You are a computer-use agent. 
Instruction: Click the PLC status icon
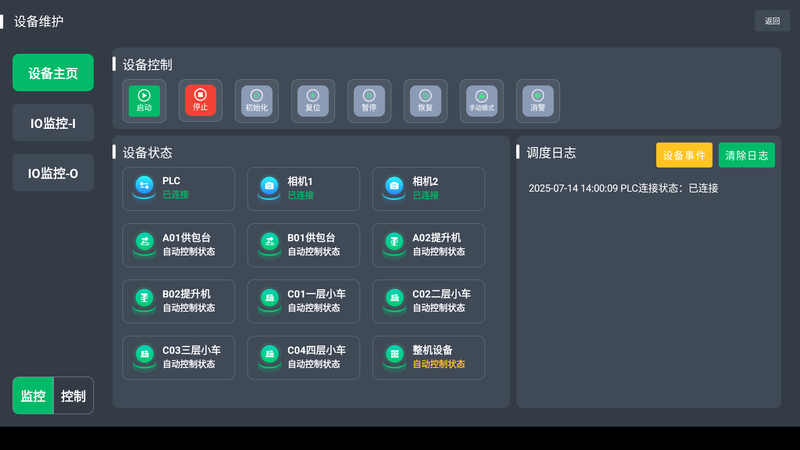[x=144, y=187]
